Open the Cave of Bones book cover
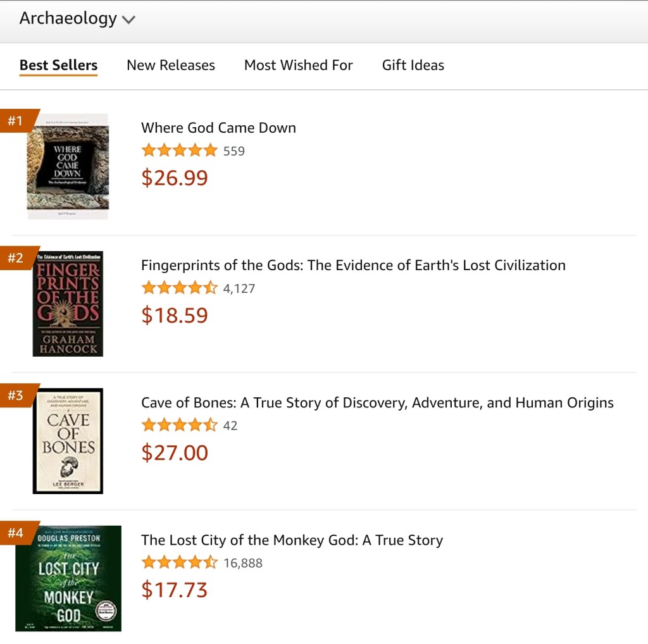 pos(68,441)
